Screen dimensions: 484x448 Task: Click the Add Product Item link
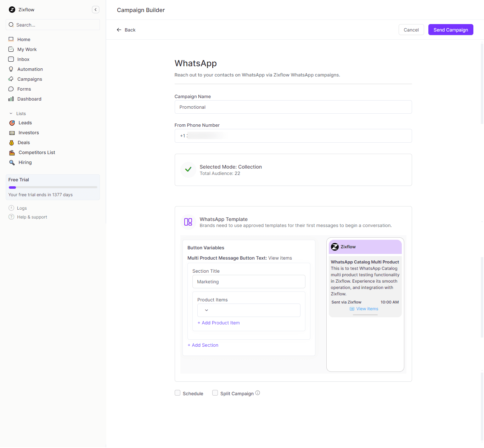(x=218, y=323)
